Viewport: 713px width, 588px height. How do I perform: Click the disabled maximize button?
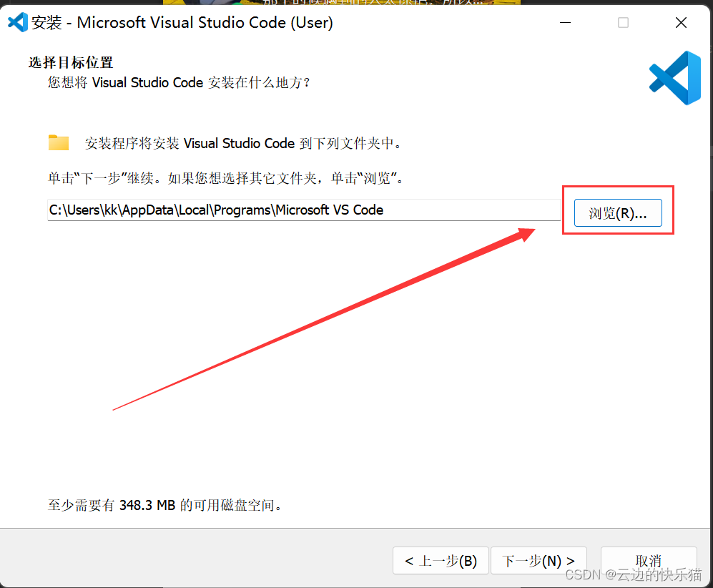623,22
